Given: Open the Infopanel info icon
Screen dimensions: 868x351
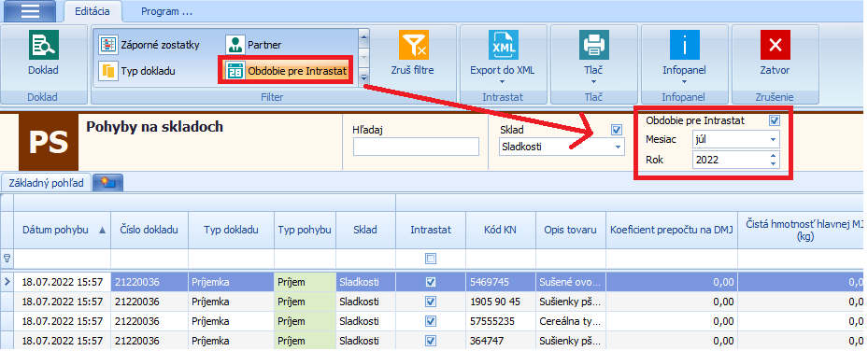Looking at the screenshot, I should [684, 45].
